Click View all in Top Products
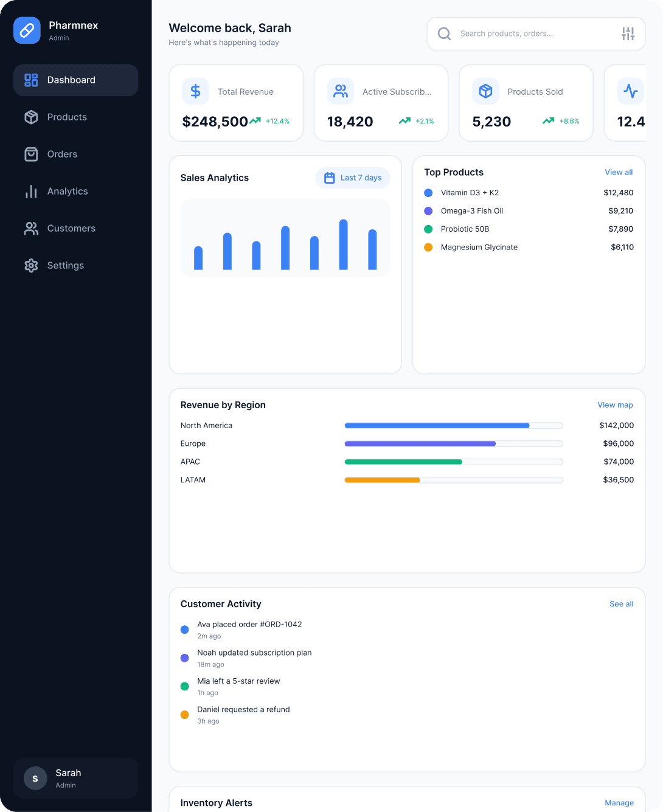This screenshot has width=663, height=812. tap(619, 172)
